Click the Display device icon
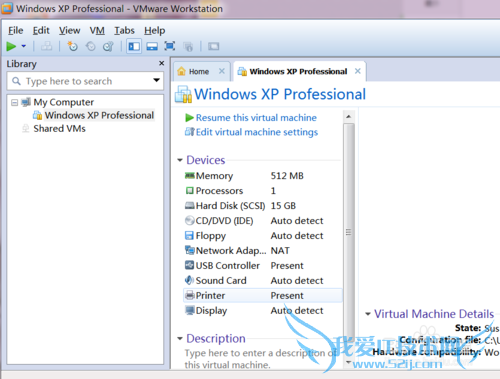The image size is (500, 379). (x=190, y=310)
